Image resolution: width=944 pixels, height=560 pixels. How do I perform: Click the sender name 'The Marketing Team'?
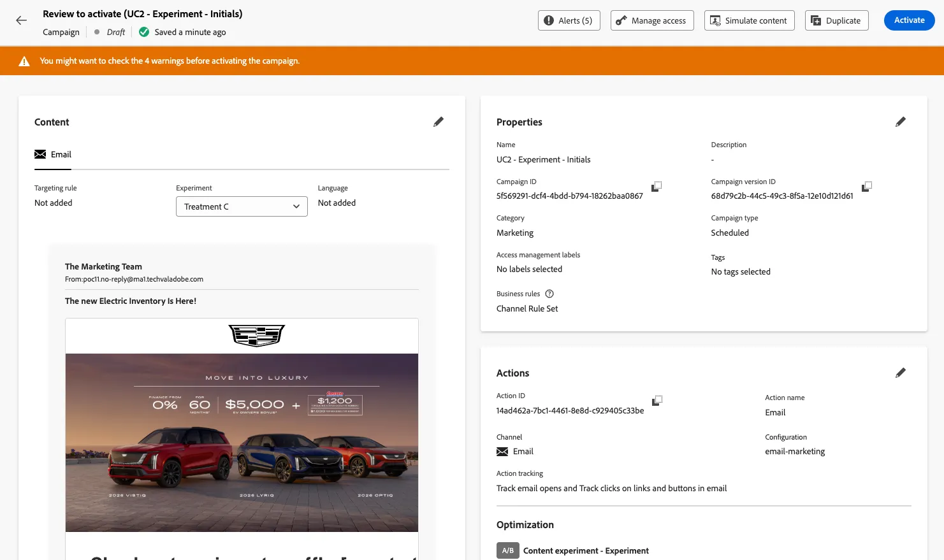[103, 267]
